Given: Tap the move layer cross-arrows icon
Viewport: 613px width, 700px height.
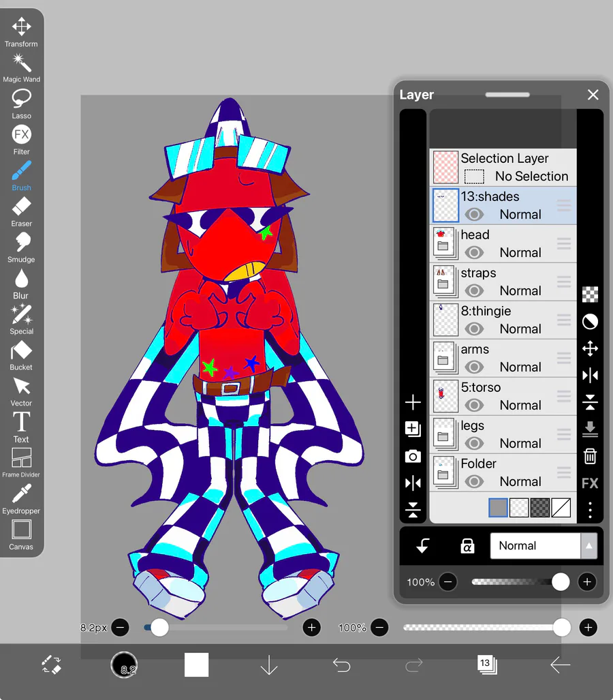Looking at the screenshot, I should tap(590, 349).
